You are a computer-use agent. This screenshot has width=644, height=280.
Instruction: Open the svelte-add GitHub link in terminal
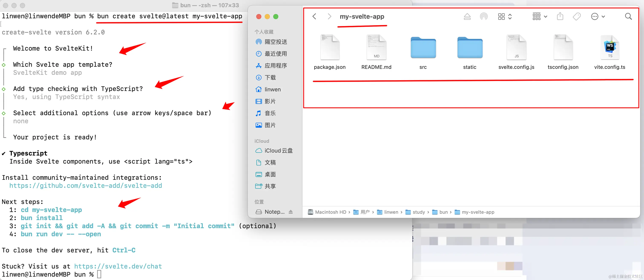pyautogui.click(x=86, y=186)
